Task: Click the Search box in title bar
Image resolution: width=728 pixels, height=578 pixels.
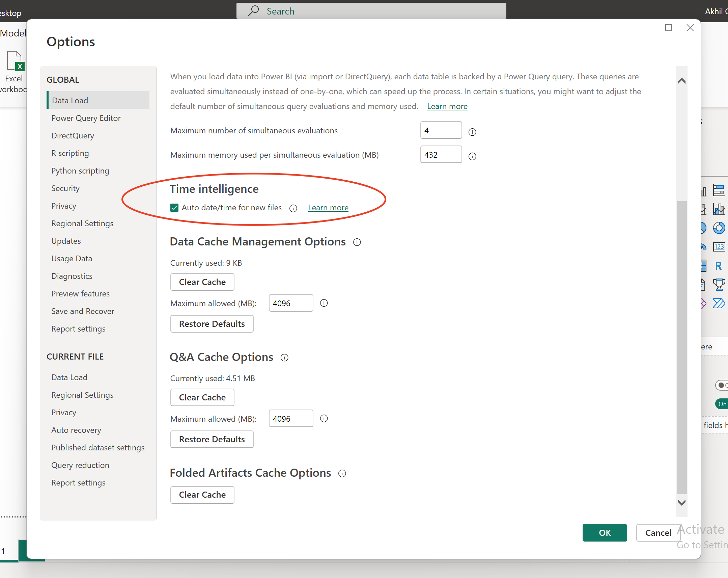Action: point(371,11)
